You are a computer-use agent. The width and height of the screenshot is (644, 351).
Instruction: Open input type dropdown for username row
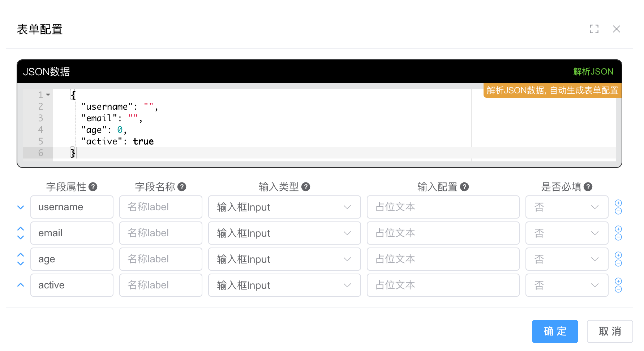pos(284,207)
